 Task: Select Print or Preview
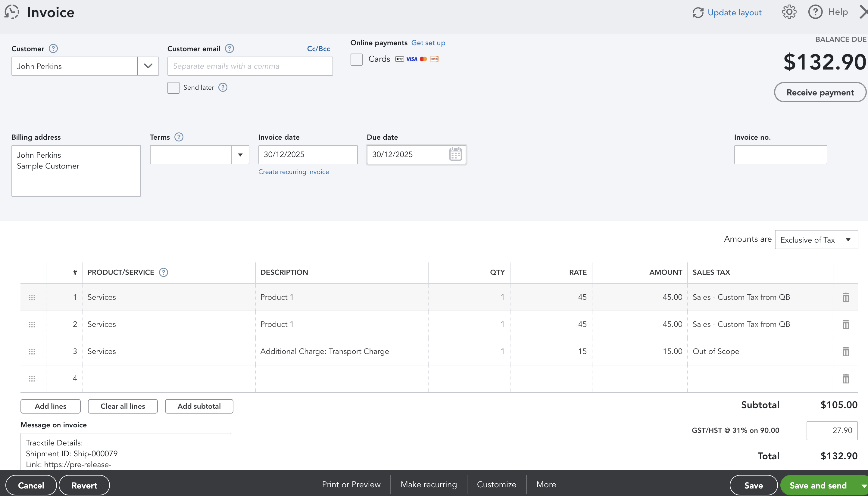click(x=351, y=485)
